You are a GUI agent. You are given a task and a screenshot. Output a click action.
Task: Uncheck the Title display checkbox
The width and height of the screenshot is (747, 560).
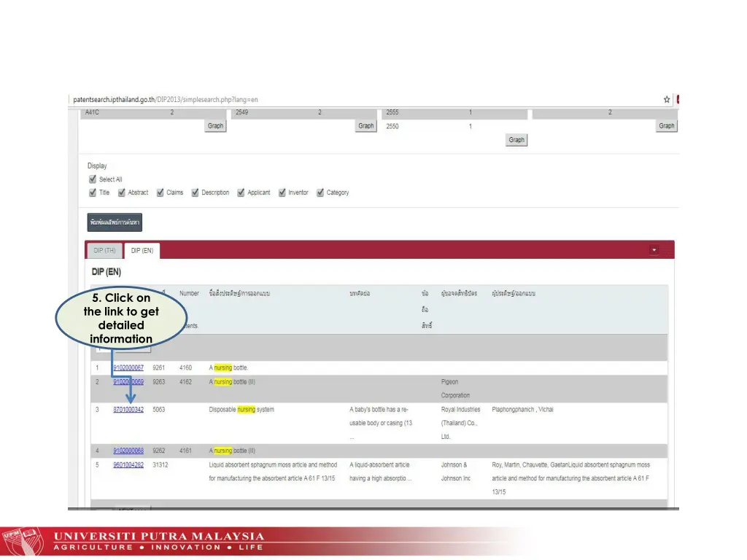click(x=93, y=192)
